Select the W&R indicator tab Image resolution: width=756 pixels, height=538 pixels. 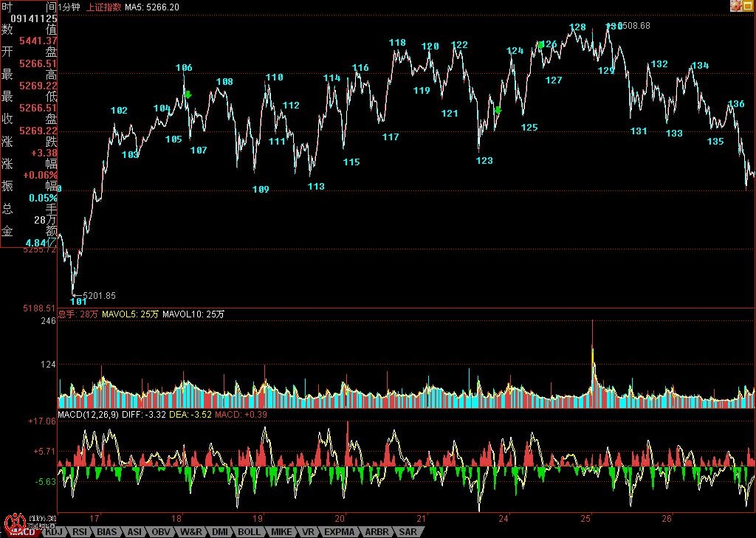point(190,531)
